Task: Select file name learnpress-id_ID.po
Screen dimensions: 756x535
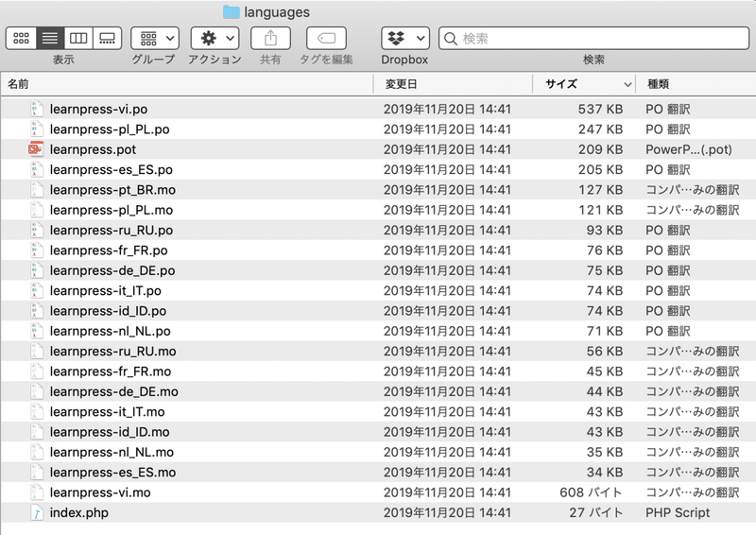Action: (108, 311)
